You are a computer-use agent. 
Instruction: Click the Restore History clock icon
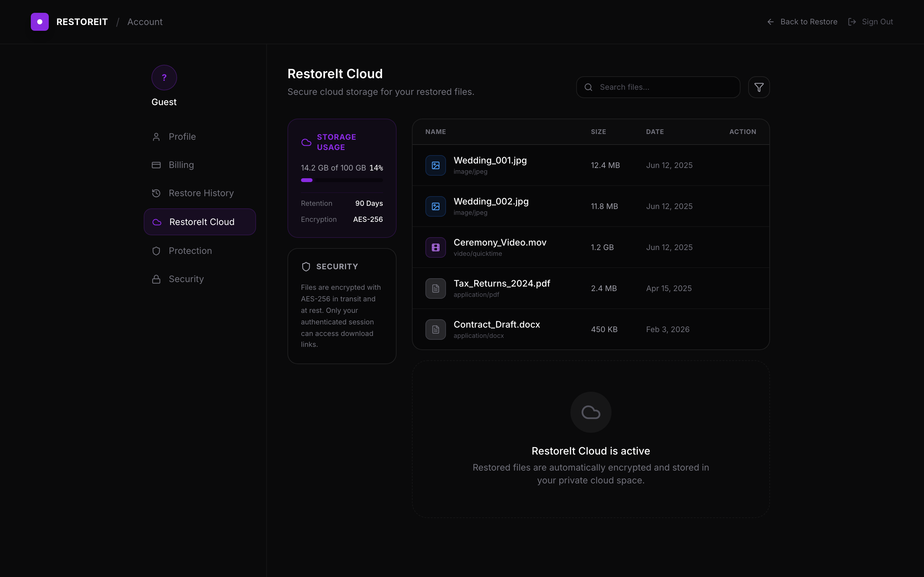[157, 193]
